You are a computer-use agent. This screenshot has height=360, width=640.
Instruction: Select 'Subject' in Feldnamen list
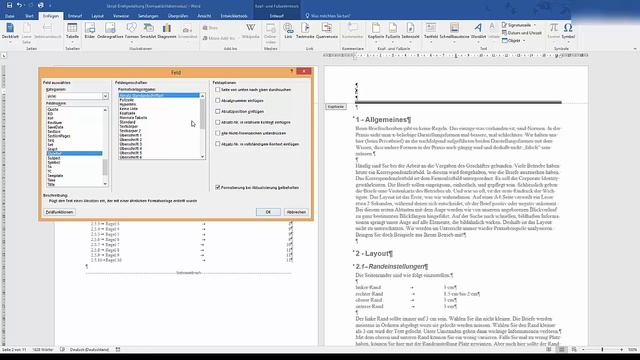tap(54, 158)
